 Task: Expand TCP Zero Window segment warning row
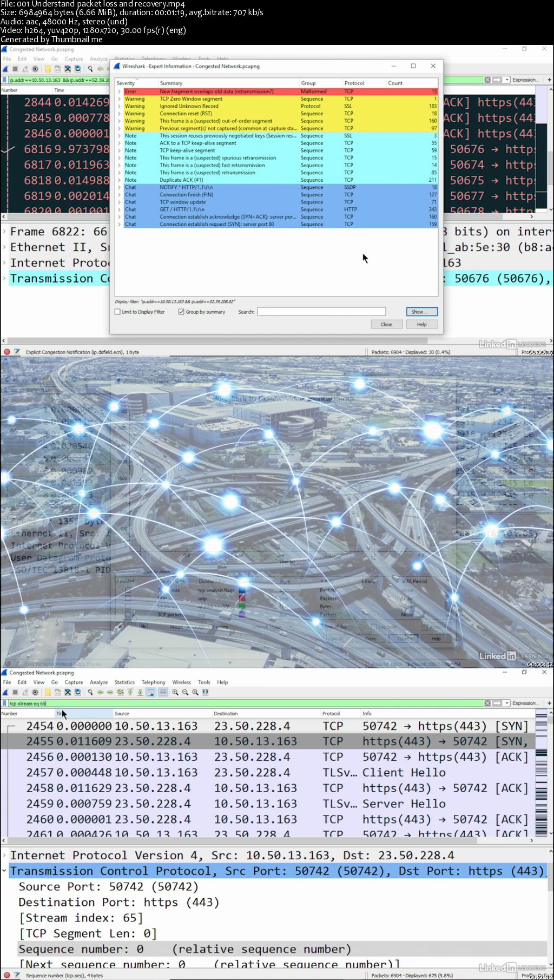coord(120,99)
